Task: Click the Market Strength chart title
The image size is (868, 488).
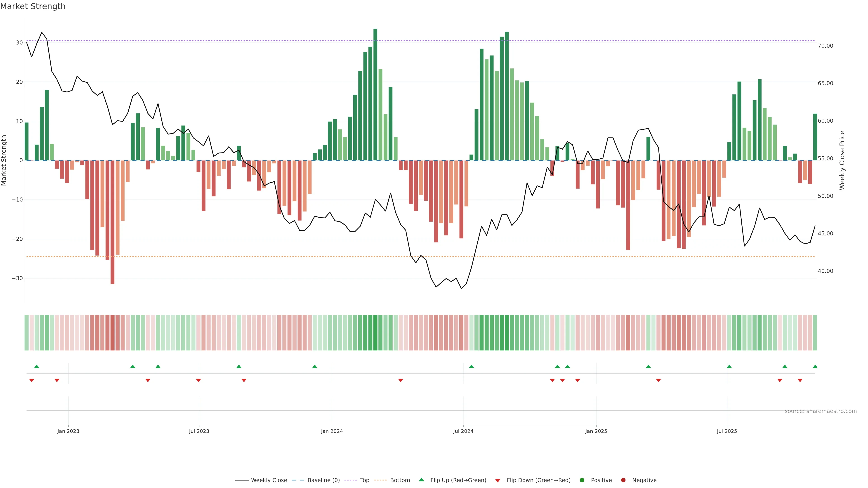Action: tap(33, 6)
